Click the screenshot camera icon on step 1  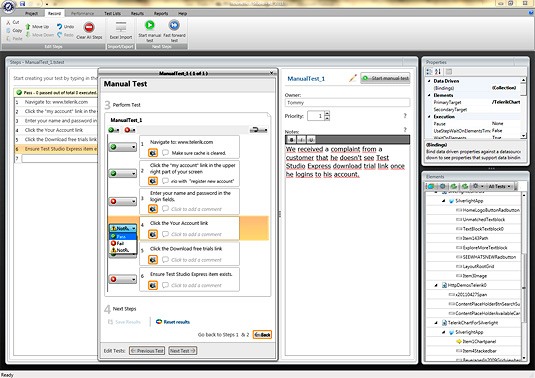(x=153, y=153)
